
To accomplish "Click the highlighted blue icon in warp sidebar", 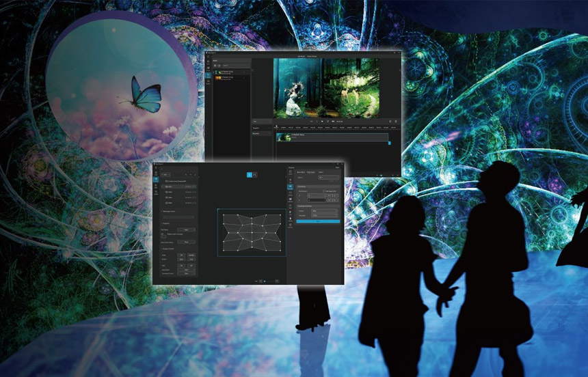I will pos(156,181).
